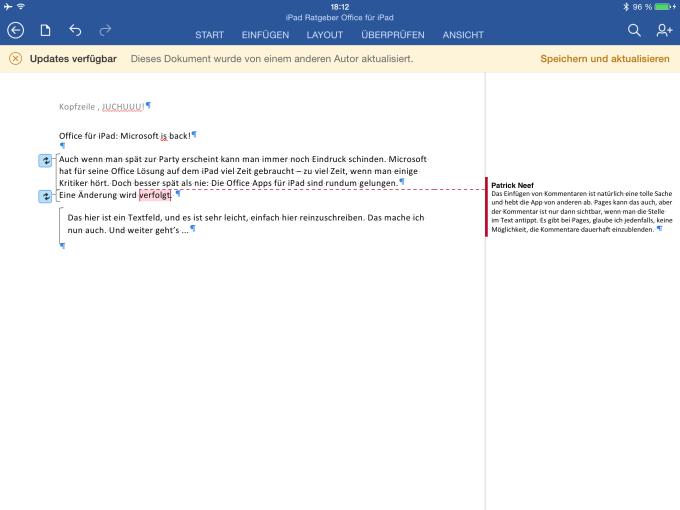Screen dimensions: 680x510
Task: Tap Speichern und aktualisieren
Action: click(x=605, y=59)
